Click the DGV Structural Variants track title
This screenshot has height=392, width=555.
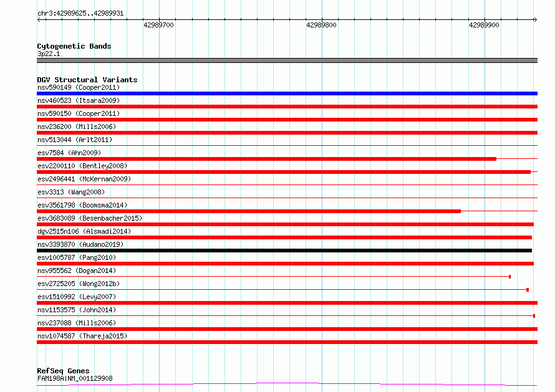click(x=87, y=80)
